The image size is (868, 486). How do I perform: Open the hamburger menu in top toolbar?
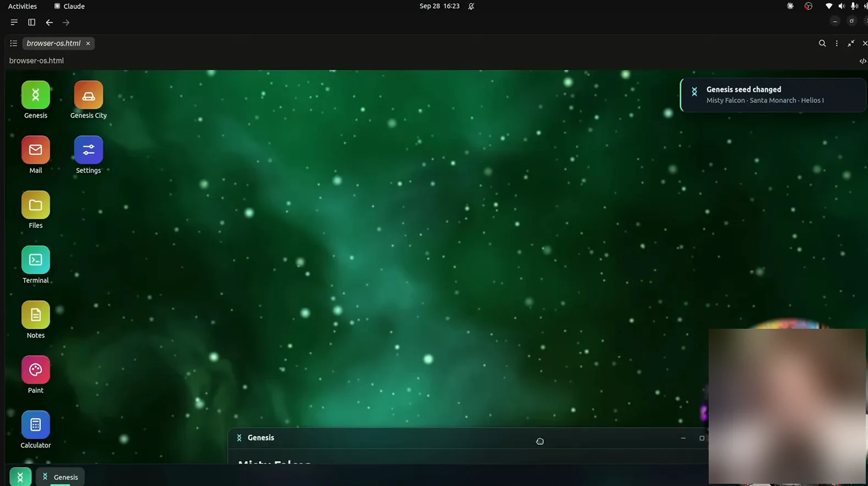pos(14,23)
